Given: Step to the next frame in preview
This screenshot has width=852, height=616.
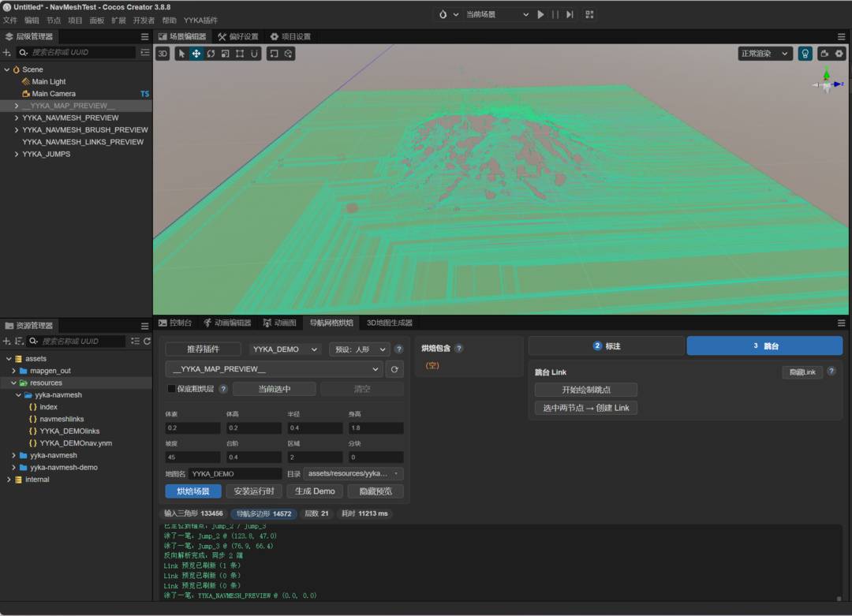Looking at the screenshot, I should click(570, 15).
